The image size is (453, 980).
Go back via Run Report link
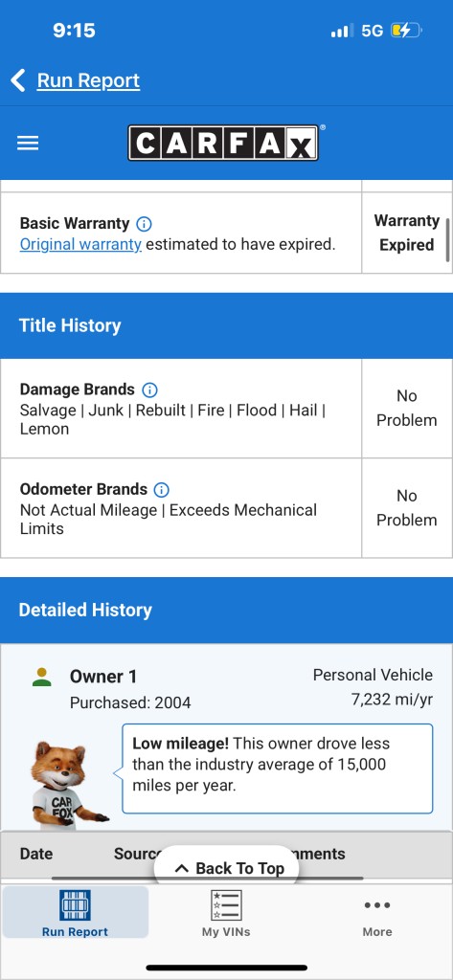(x=88, y=80)
